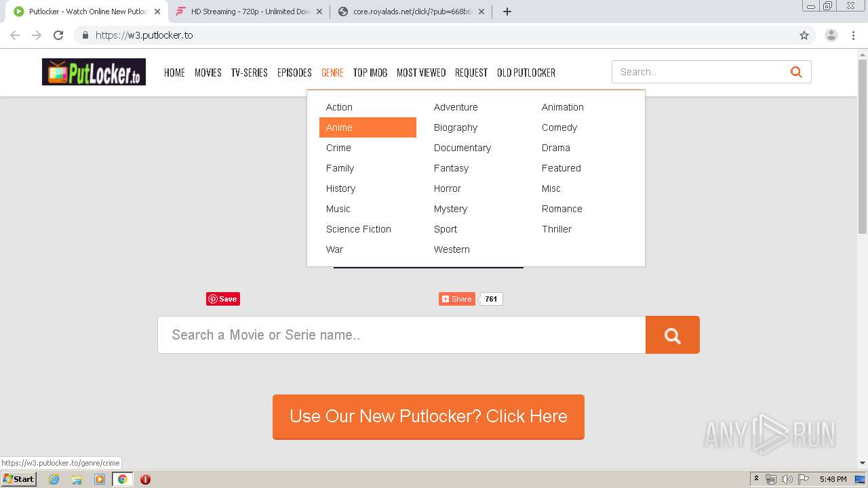Open the Western genre
Viewport: 868px width, 488px height.
click(x=452, y=249)
